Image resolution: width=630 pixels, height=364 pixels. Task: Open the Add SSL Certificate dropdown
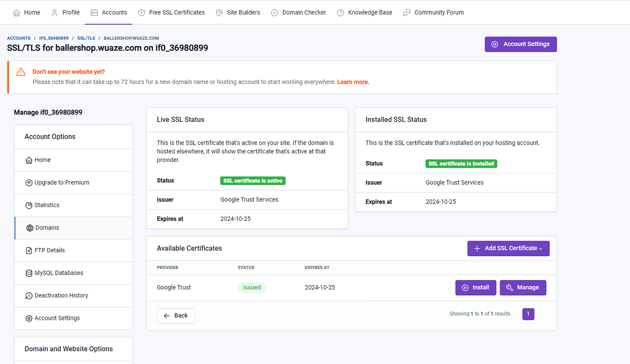tap(508, 248)
